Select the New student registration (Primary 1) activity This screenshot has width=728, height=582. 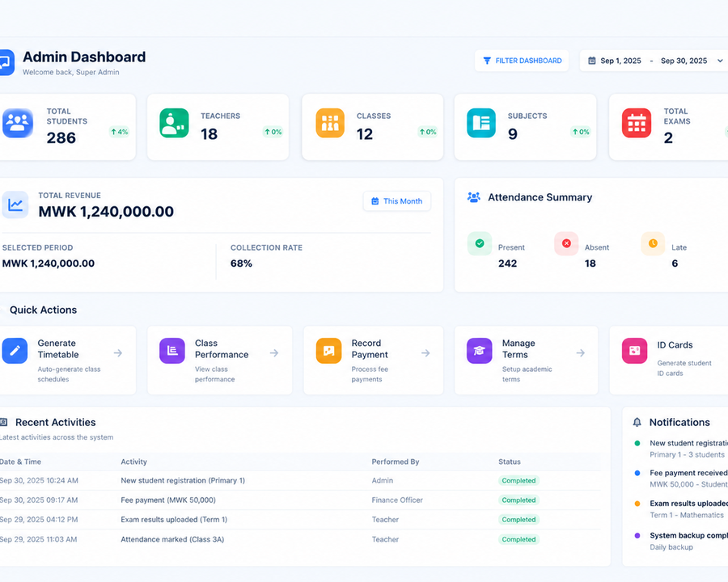tap(183, 480)
